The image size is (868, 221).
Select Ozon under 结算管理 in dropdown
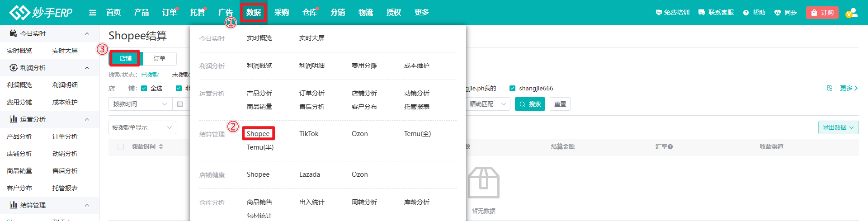[x=360, y=134]
